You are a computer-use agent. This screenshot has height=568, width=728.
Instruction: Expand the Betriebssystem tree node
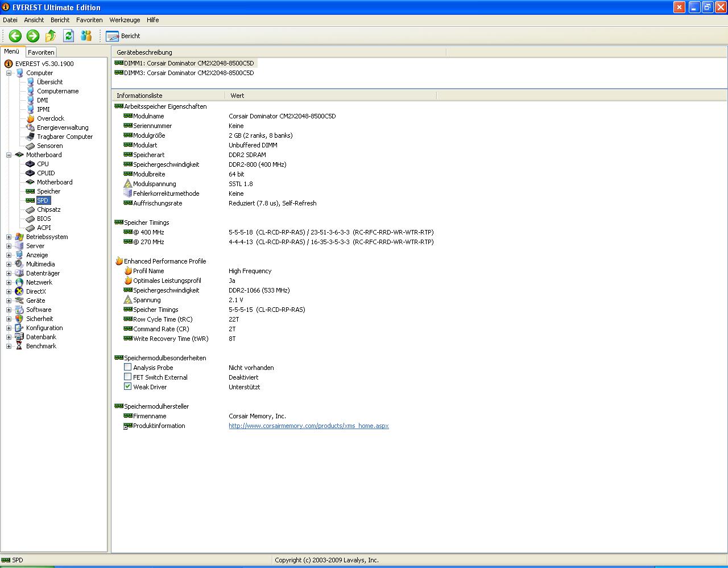point(9,237)
